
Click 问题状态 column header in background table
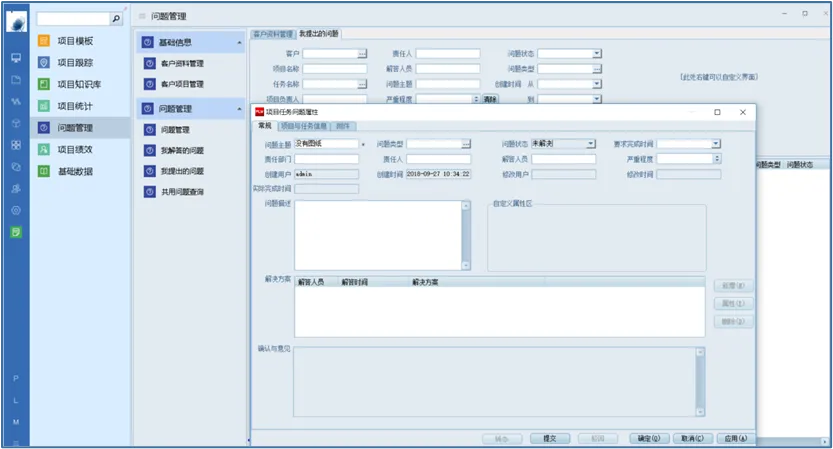coord(800,165)
